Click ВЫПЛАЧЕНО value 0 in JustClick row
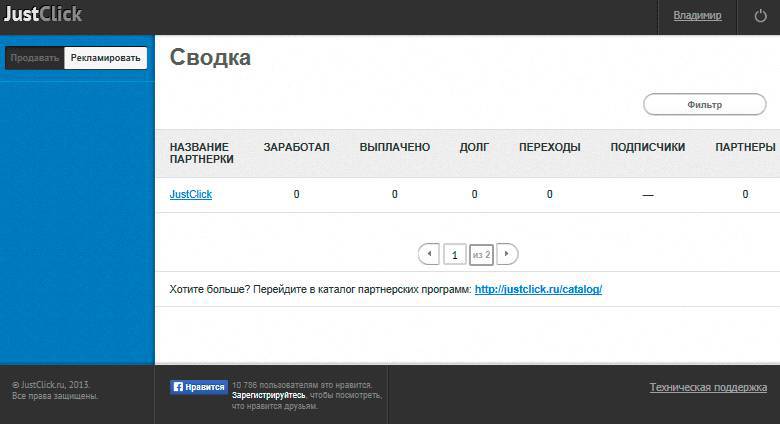This screenshot has height=424, width=780. pyautogui.click(x=394, y=195)
